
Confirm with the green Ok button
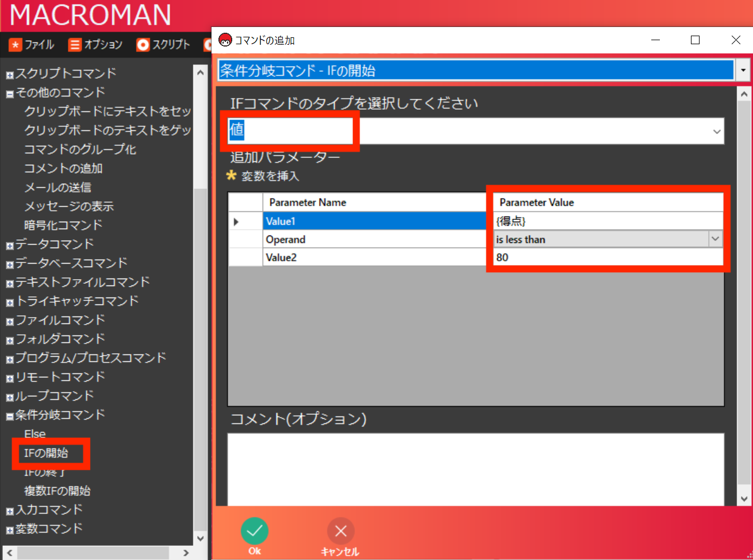tap(254, 538)
